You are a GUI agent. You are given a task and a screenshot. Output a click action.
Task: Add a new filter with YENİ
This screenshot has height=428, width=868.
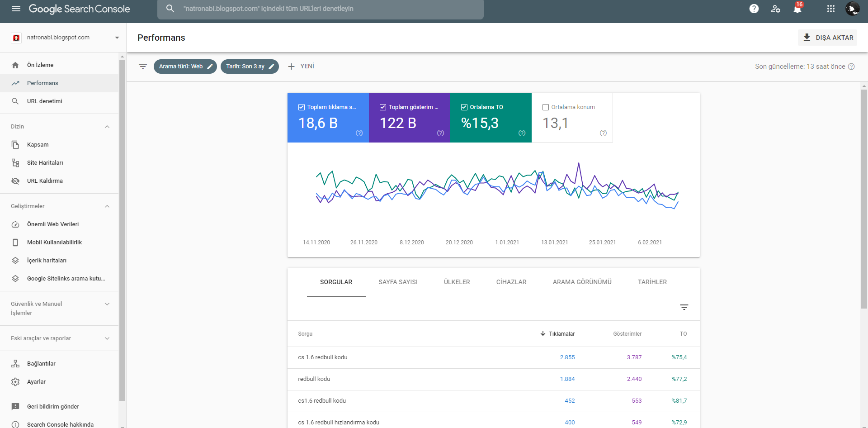click(301, 67)
